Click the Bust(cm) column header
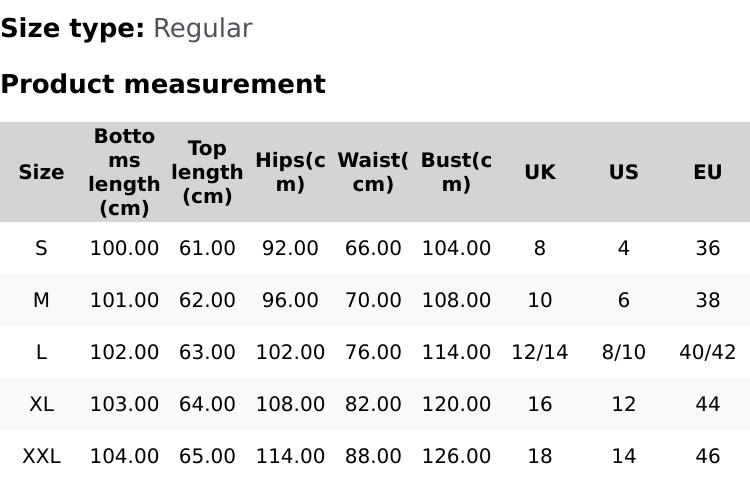The height and width of the screenshot is (482, 750). coord(456,172)
